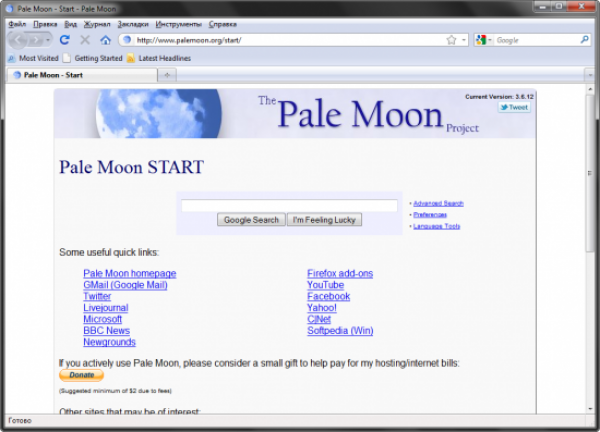Click the scrollbar up arrow
Image resolution: width=600 pixels, height=432 pixels.
[x=590, y=90]
